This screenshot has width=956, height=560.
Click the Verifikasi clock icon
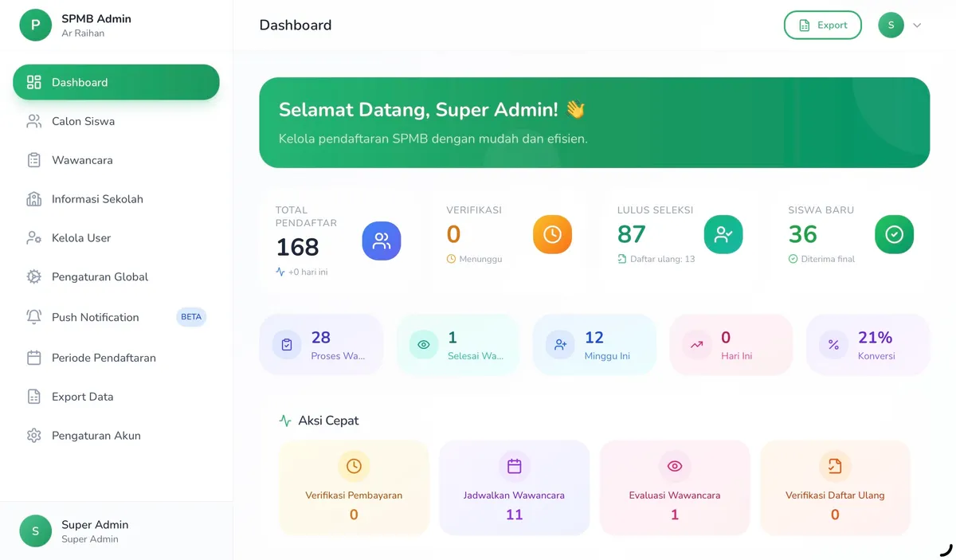552,234
